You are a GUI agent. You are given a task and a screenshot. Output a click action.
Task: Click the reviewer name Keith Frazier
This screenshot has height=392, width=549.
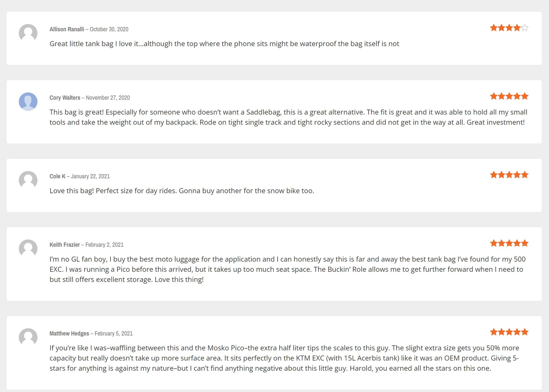click(x=65, y=245)
